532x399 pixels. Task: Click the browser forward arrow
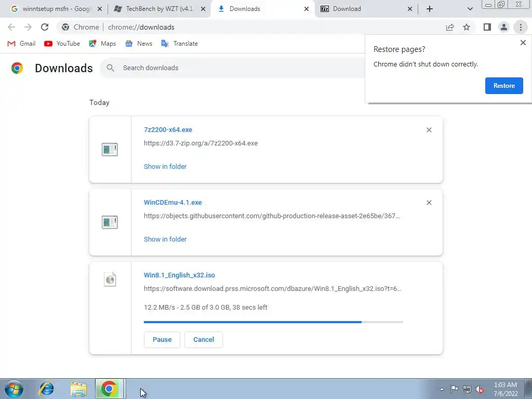pos(28,27)
